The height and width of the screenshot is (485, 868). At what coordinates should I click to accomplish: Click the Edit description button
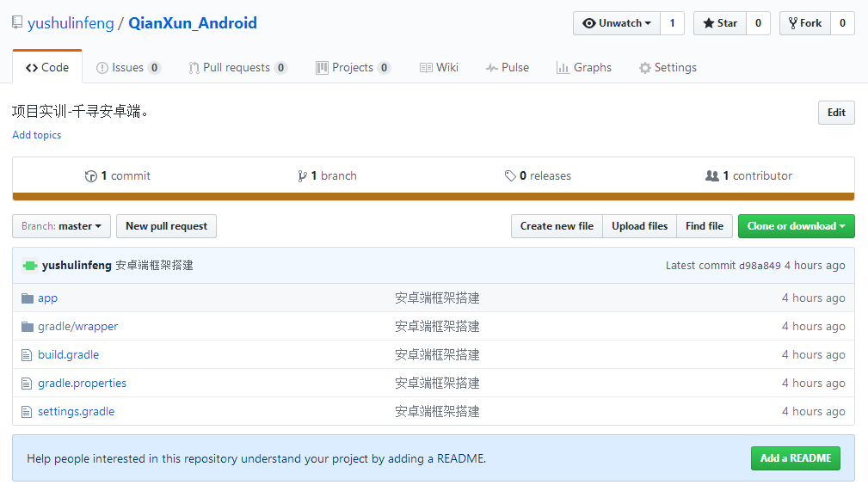coord(836,113)
